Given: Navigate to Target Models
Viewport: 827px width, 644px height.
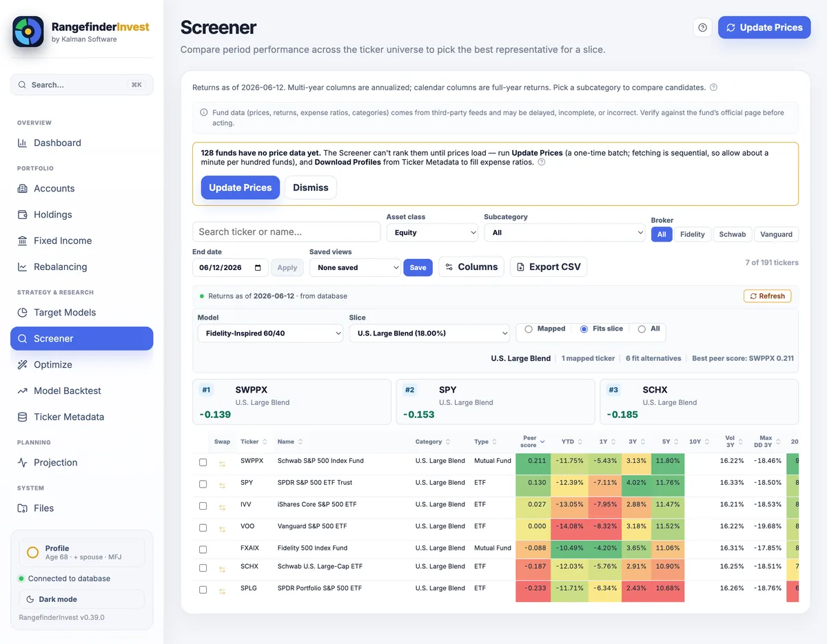Looking at the screenshot, I should click(x=81, y=312).
